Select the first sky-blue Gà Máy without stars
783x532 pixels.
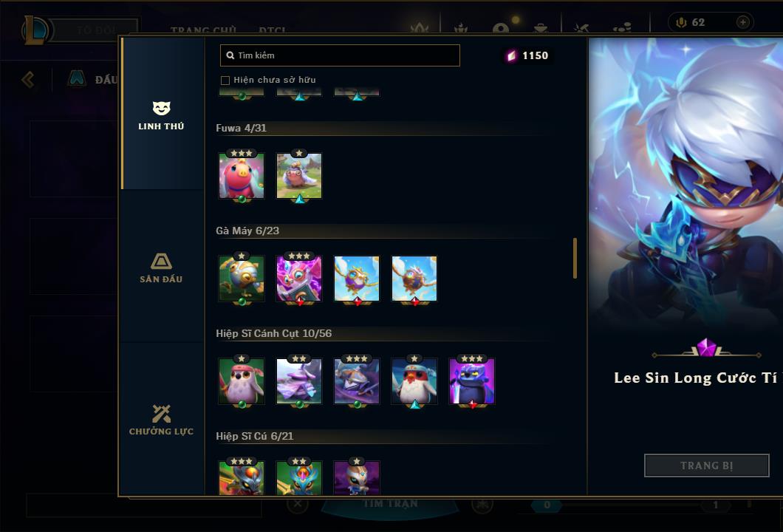point(357,279)
